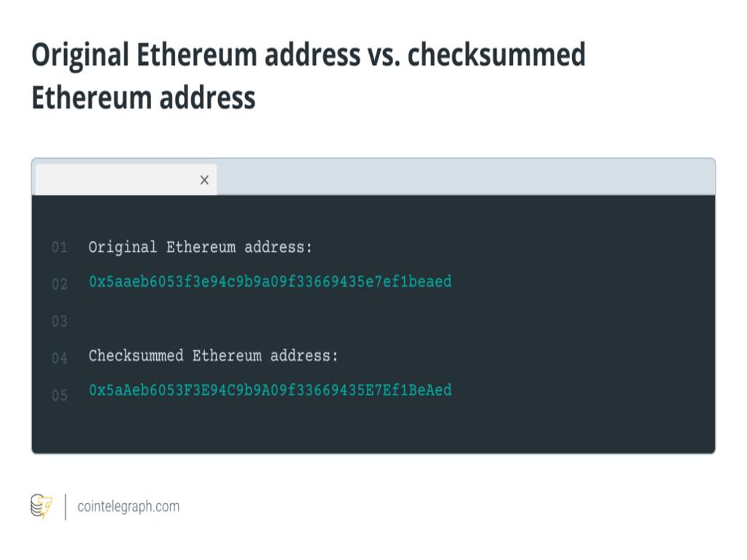Click line number 03 in gutter

coord(59,321)
